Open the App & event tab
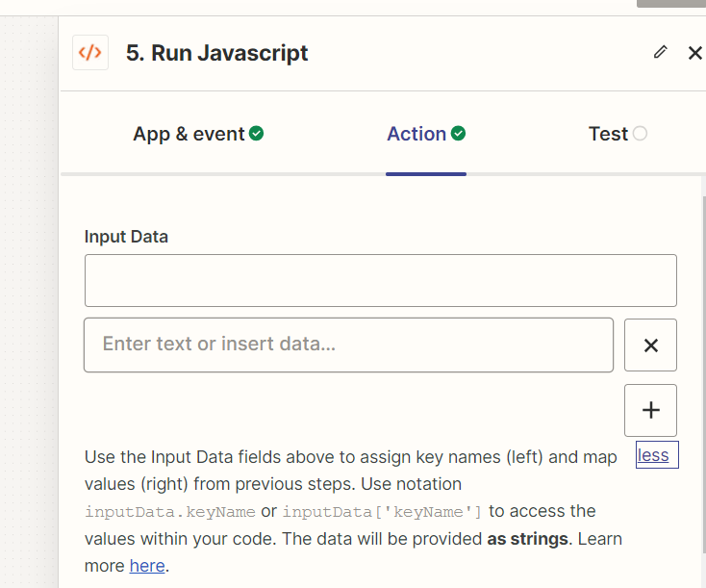The width and height of the screenshot is (706, 588). (198, 134)
